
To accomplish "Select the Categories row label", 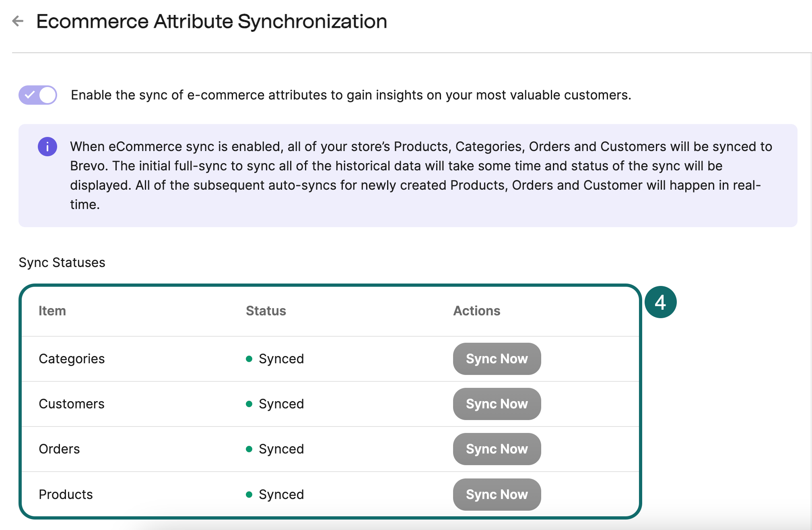I will tap(72, 359).
